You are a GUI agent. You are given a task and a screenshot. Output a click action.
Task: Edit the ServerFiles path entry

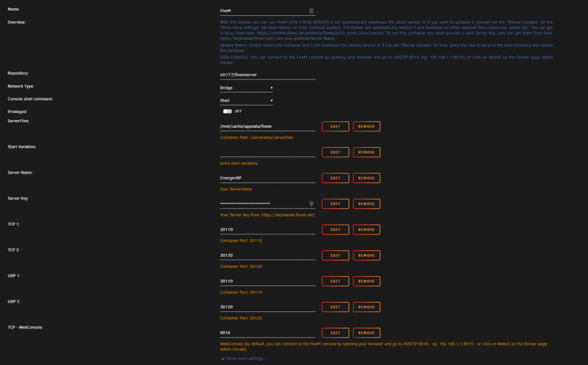(335, 127)
